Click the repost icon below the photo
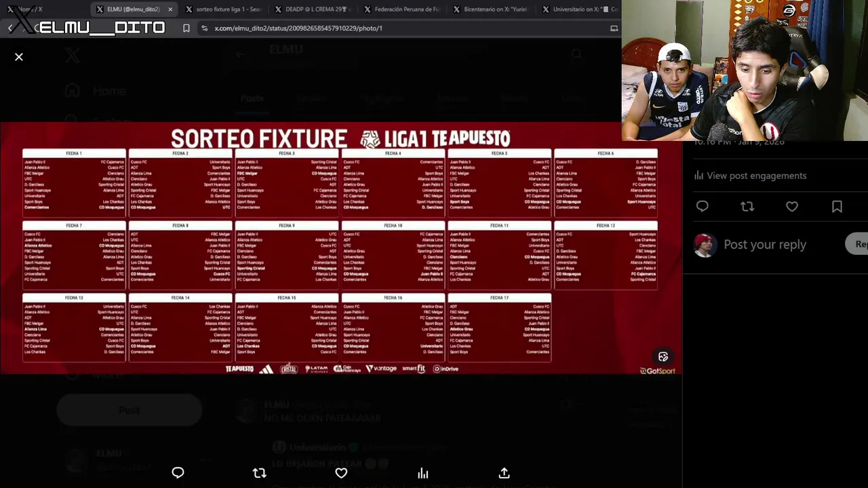 point(259,473)
